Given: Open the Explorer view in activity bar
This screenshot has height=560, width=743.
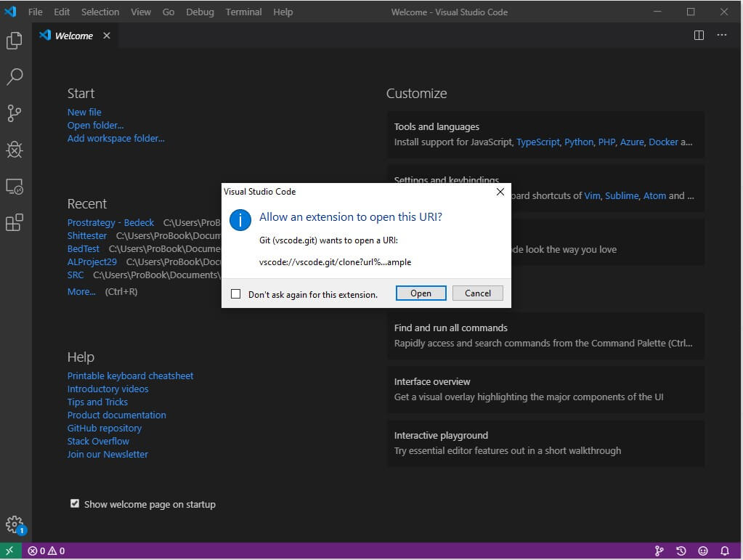Looking at the screenshot, I should pos(15,40).
